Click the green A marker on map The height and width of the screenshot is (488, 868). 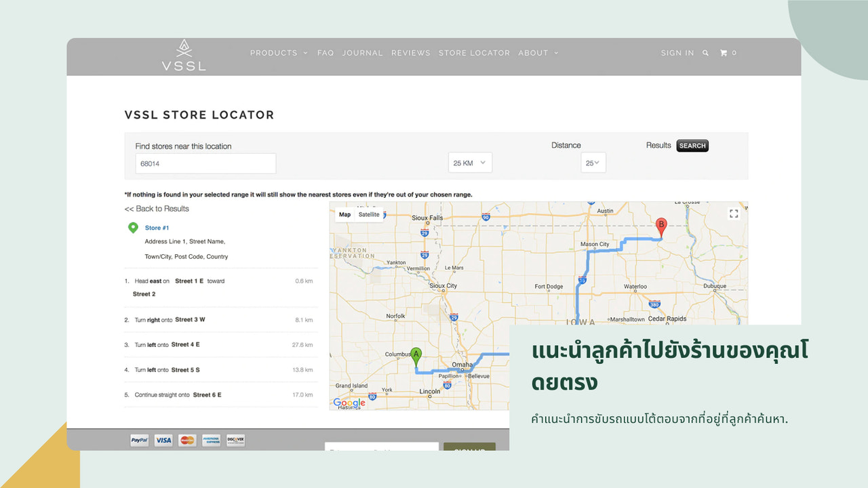tap(416, 357)
